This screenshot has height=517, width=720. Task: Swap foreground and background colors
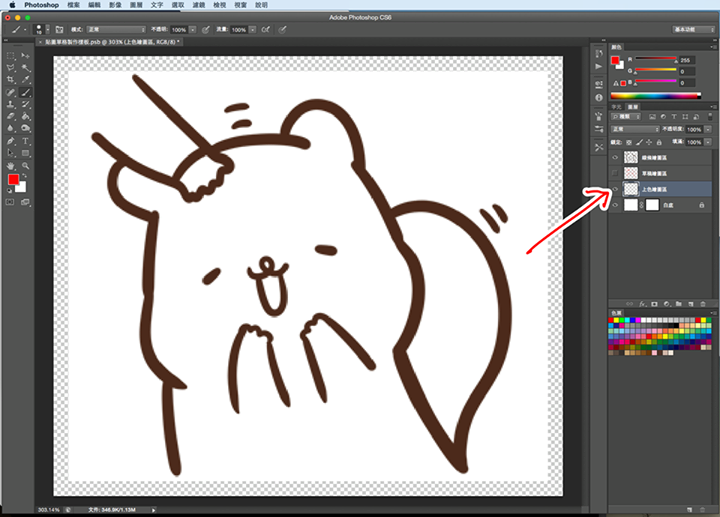[24, 176]
